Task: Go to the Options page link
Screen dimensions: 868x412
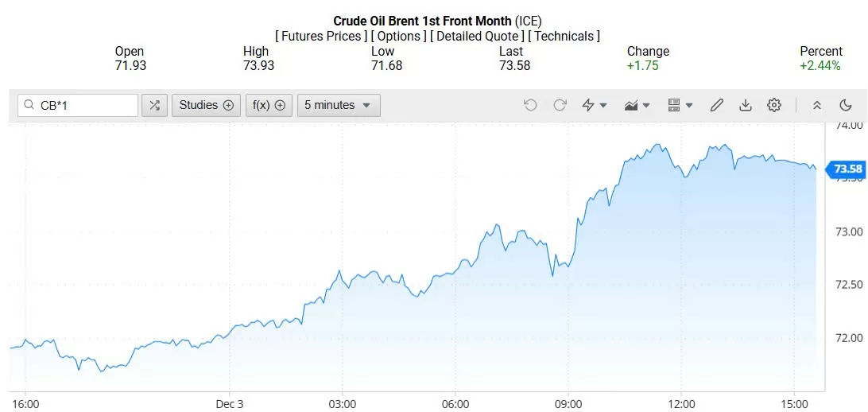Action: point(399,36)
